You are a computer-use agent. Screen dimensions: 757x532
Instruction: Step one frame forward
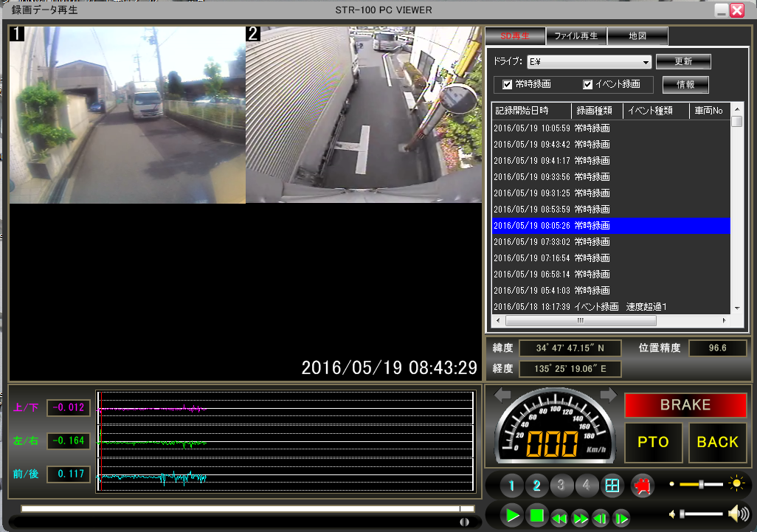(x=621, y=517)
